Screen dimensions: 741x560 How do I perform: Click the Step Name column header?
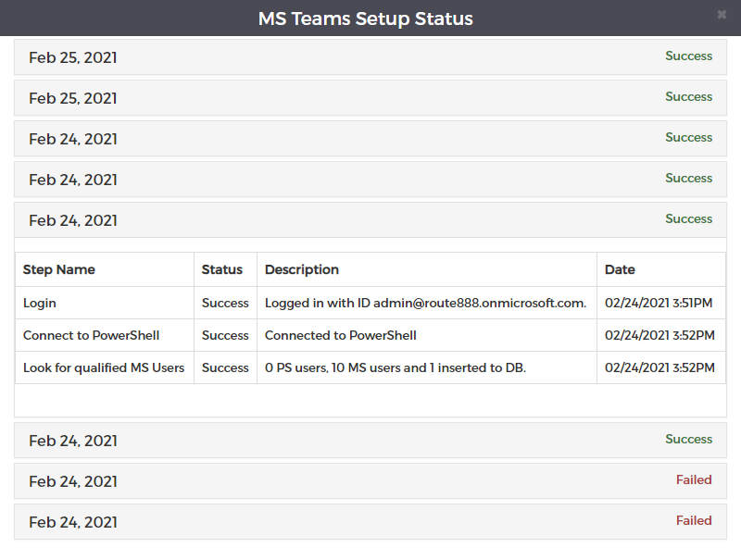105,269
